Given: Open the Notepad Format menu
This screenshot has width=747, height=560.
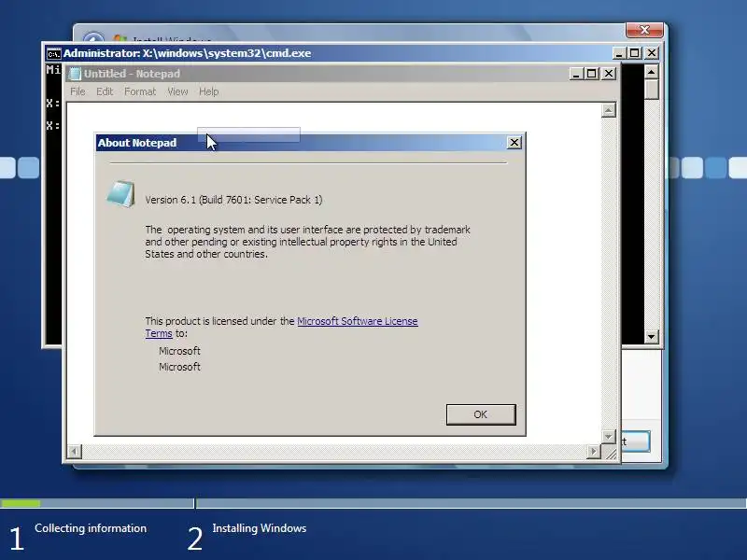Looking at the screenshot, I should point(140,91).
